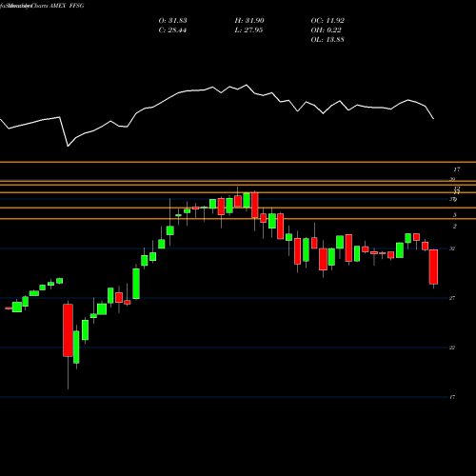Image resolution: width=476 pixels, height=476 pixels.
Task: Click the lowest price axis label "17"
Action: 452,397
